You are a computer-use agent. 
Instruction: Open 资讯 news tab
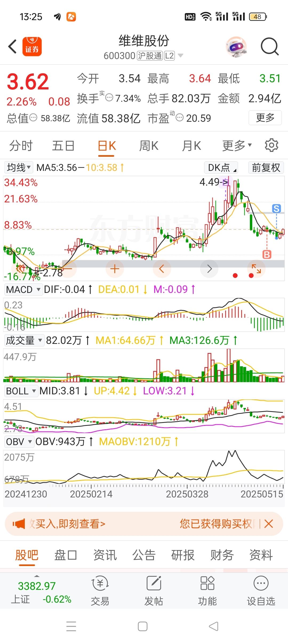(105, 555)
